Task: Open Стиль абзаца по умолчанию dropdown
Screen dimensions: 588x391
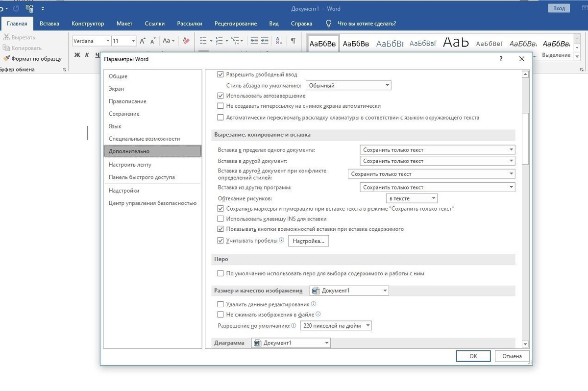Action: (x=348, y=85)
